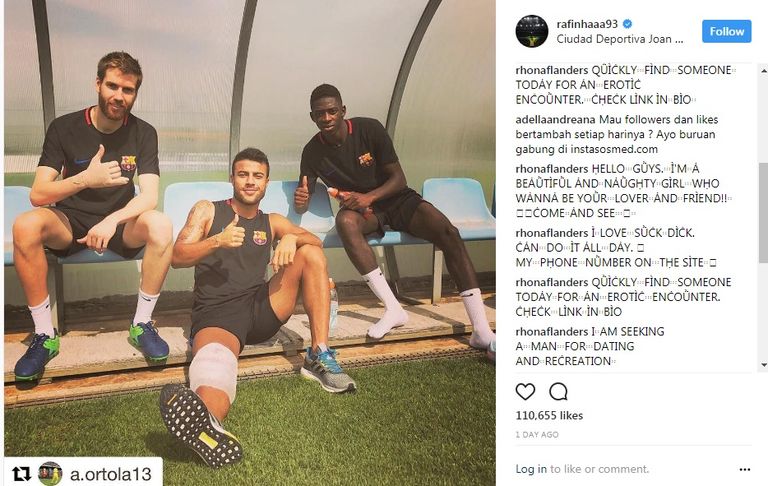This screenshot has width=768, height=486.
Task: Open adellaandreana commenter profile
Action: pyautogui.click(x=555, y=120)
